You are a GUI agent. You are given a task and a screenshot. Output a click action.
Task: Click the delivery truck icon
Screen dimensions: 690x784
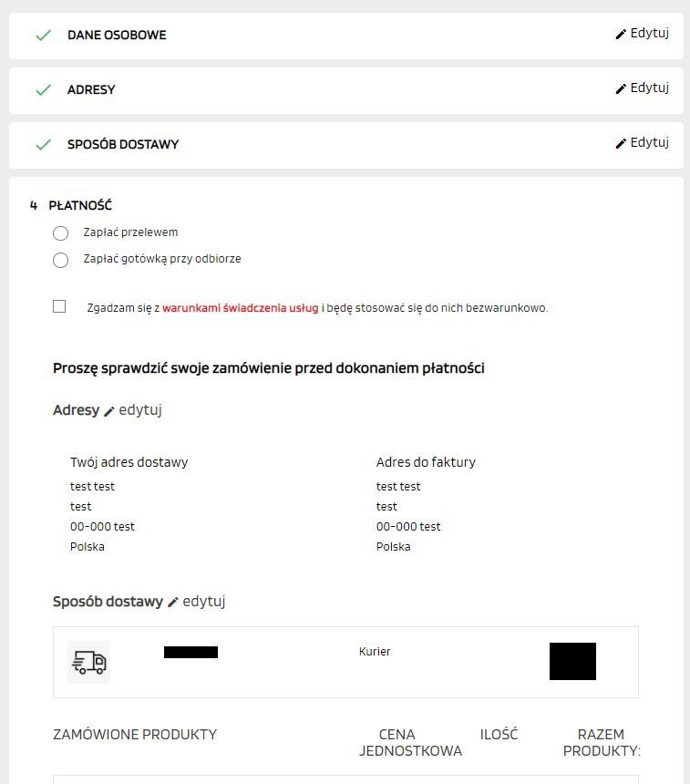[88, 663]
